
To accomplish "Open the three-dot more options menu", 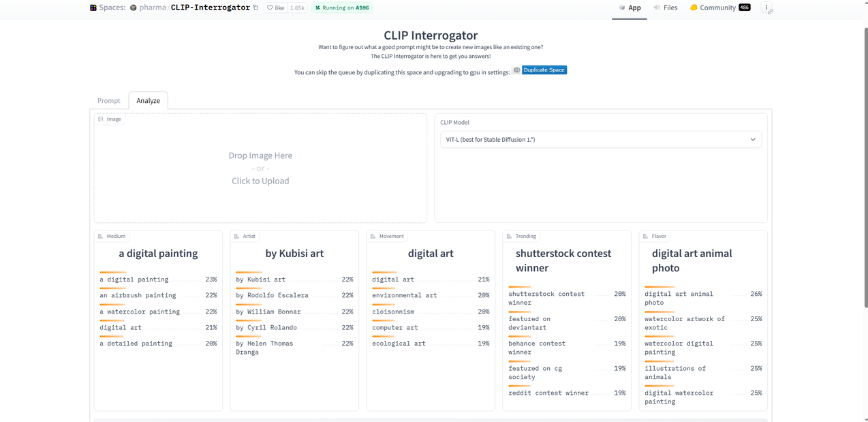I will click(766, 8).
